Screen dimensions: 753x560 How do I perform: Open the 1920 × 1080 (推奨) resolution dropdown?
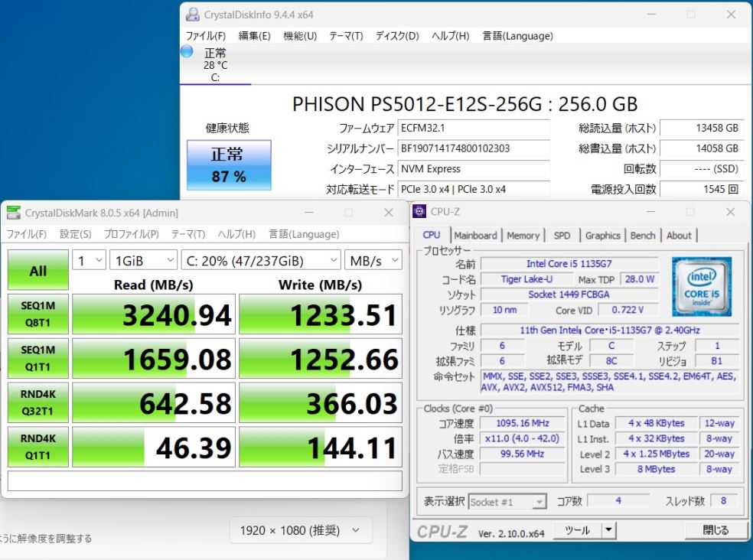point(301,530)
